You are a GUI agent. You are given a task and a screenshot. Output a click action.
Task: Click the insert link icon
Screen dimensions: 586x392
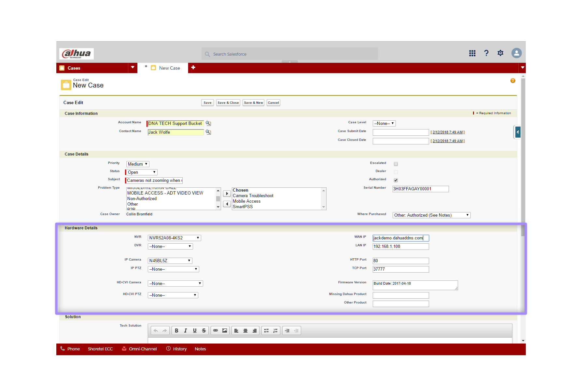coord(216,331)
